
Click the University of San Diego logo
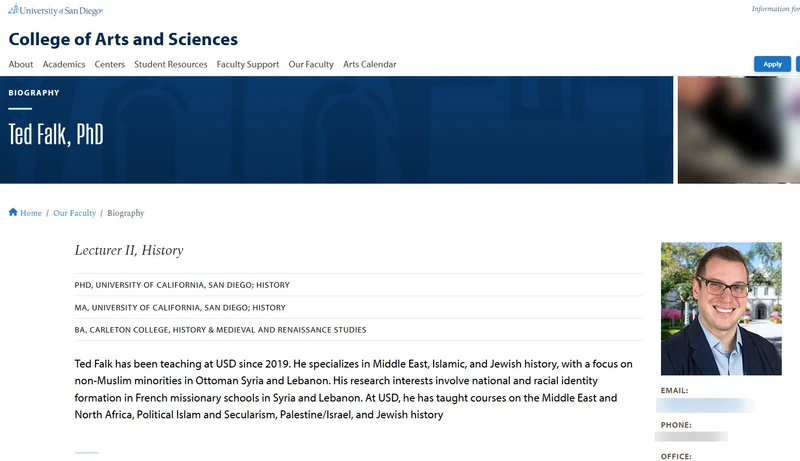click(x=55, y=10)
